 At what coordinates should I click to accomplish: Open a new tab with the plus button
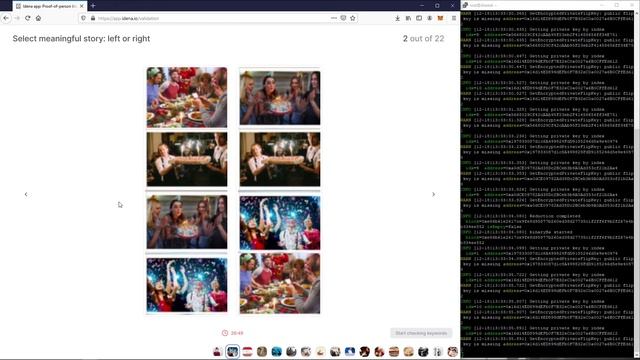tap(93, 6)
